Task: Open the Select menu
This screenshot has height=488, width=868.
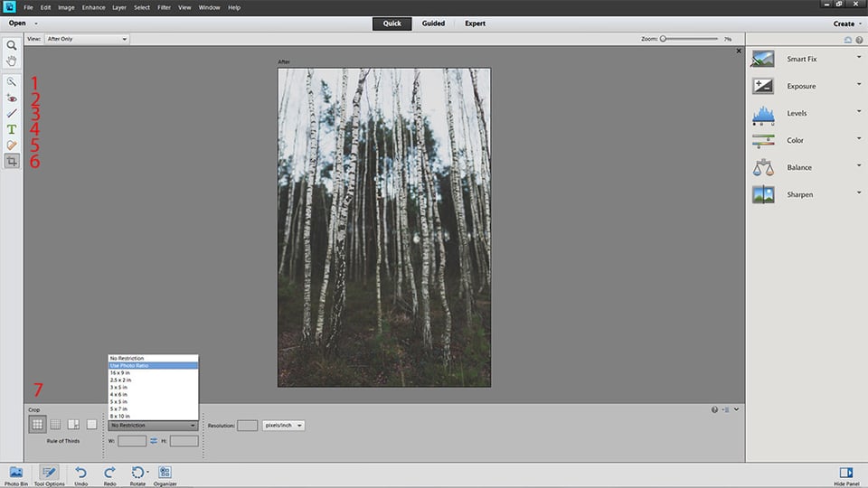Action: pyautogui.click(x=142, y=8)
